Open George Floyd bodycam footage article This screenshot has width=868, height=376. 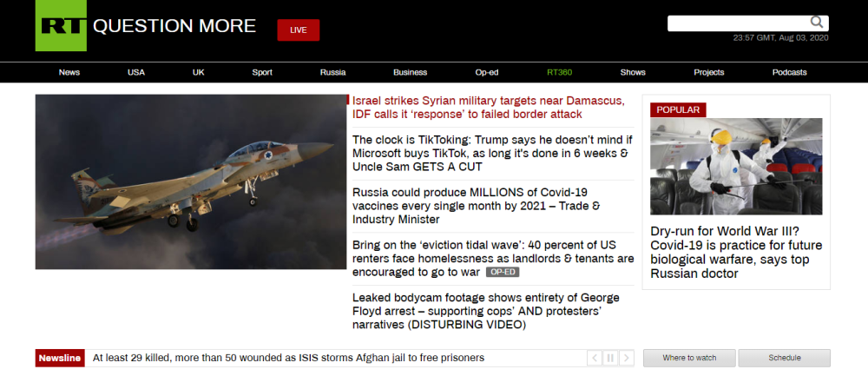click(x=485, y=311)
